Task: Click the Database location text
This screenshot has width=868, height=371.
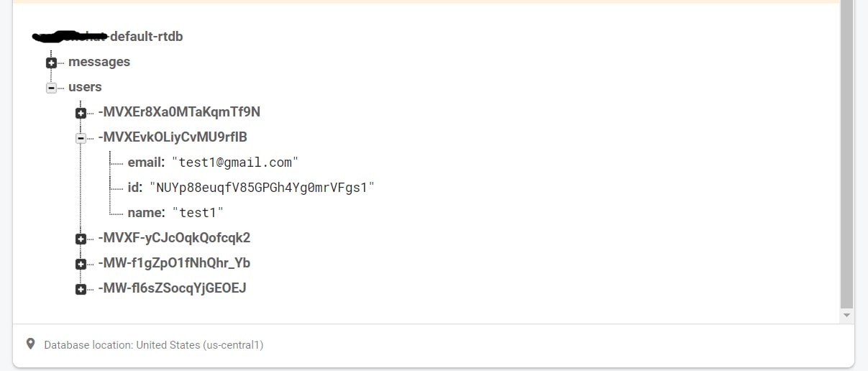Action: pos(154,345)
